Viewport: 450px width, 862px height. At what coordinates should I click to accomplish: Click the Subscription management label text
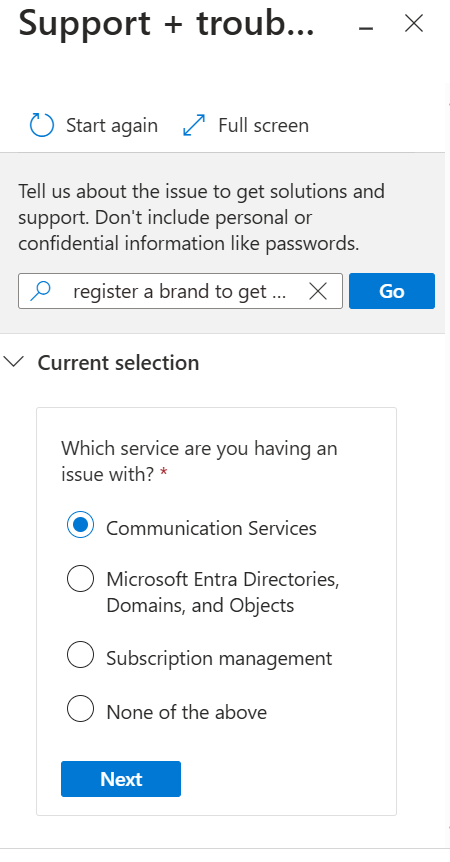219,658
